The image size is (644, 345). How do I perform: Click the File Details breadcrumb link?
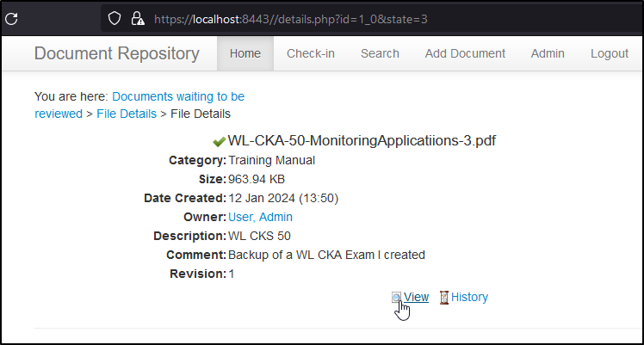[127, 114]
